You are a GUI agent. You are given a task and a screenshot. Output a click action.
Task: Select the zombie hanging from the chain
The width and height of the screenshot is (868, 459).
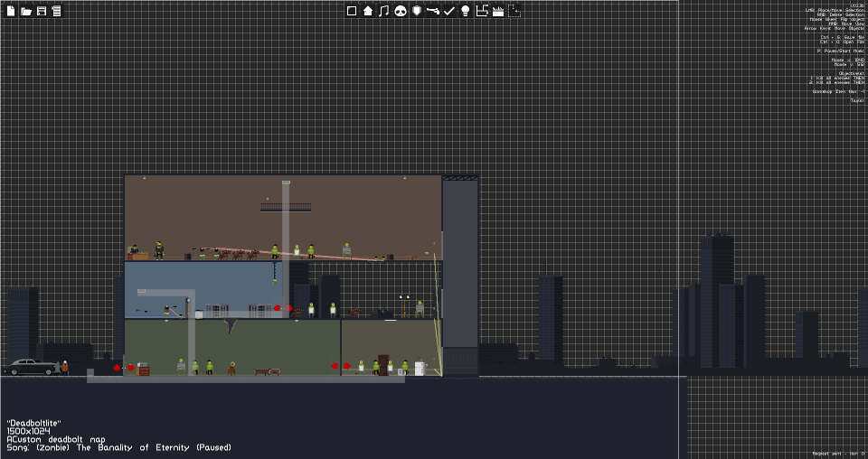[x=274, y=273]
